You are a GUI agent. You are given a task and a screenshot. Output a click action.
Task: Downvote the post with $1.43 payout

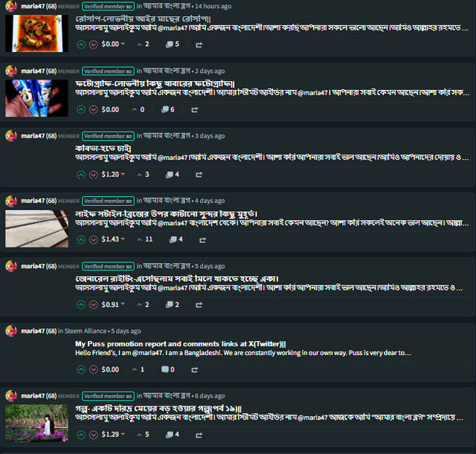pyautogui.click(x=94, y=239)
